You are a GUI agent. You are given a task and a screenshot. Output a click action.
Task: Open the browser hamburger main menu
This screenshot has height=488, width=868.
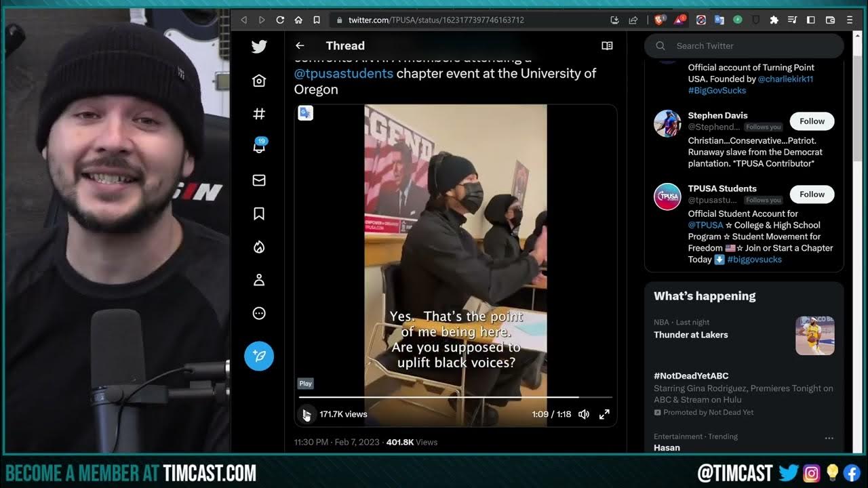(850, 20)
